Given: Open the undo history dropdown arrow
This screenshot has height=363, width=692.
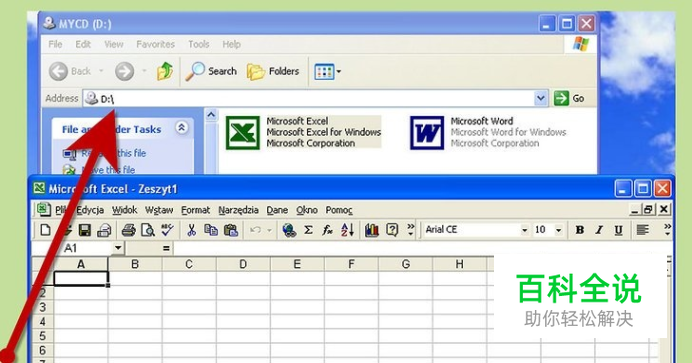Looking at the screenshot, I should pos(269,230).
